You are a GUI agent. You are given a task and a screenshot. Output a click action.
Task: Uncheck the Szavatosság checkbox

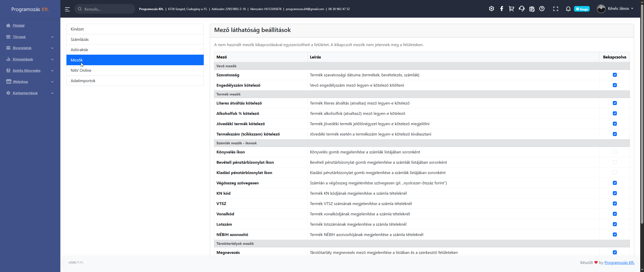pos(615,75)
